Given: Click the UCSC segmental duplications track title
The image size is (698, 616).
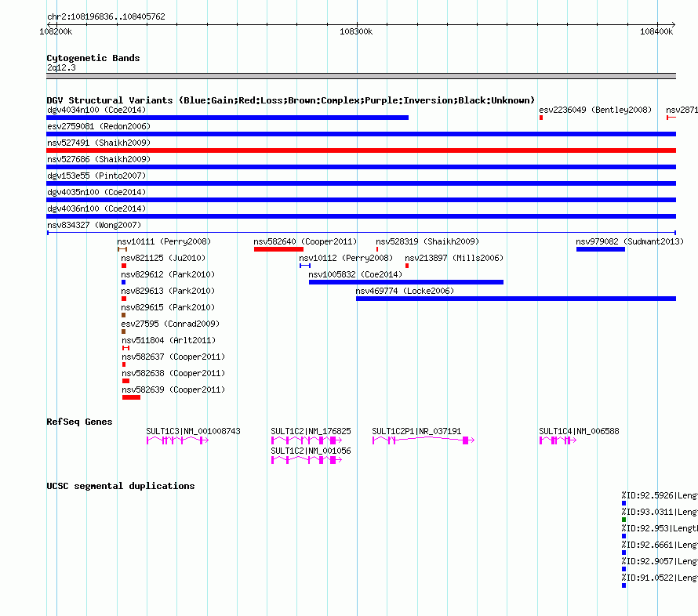Looking at the screenshot, I should point(121,486).
